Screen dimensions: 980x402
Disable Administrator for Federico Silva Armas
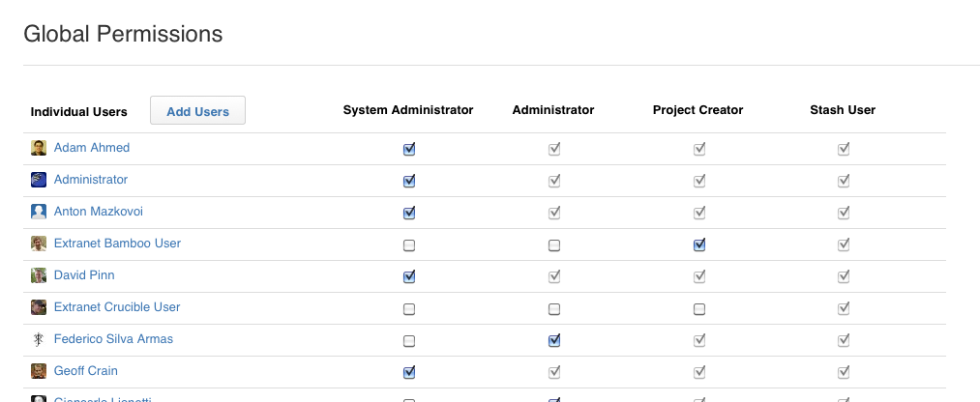click(x=553, y=340)
